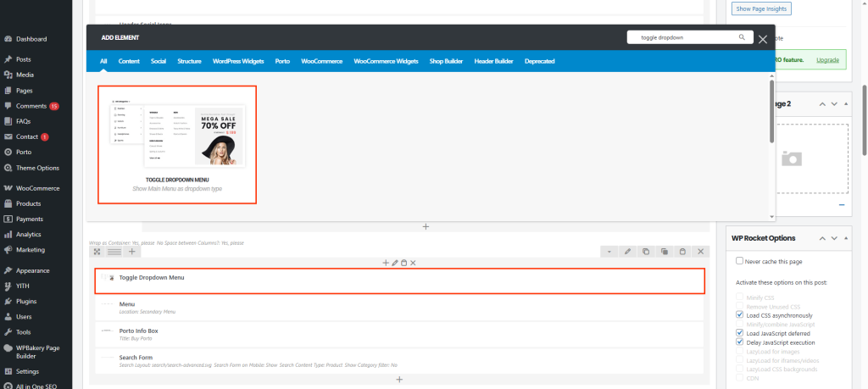
Task: Click the plus icon below Search Form element
Action: click(399, 380)
